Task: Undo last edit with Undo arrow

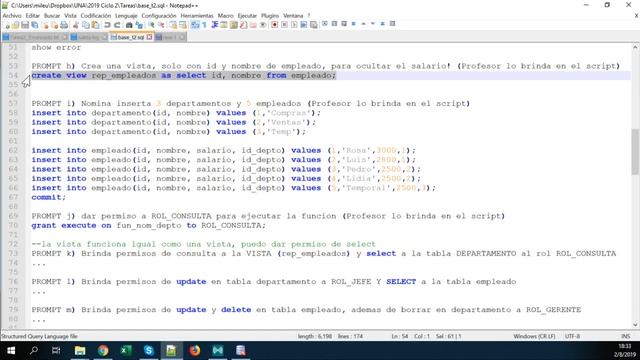Action: click(x=107, y=25)
